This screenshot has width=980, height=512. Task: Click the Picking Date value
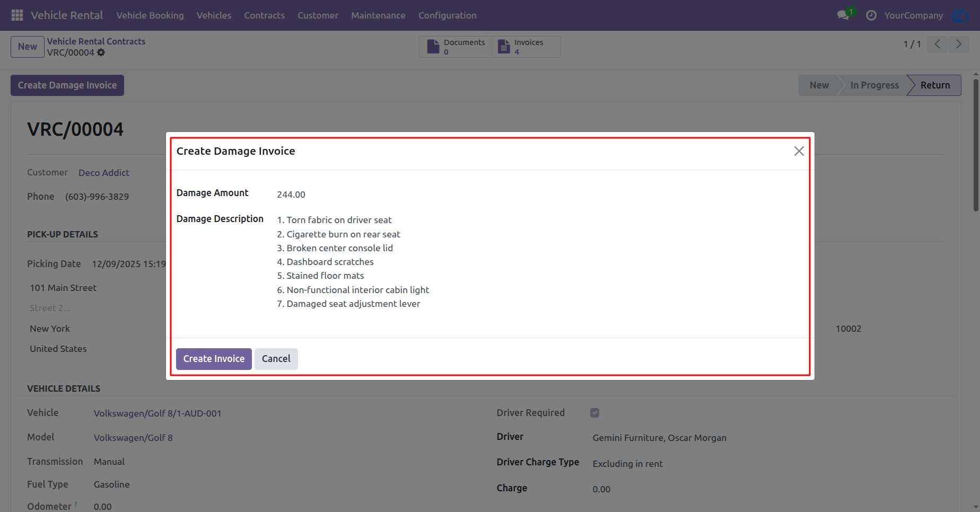(x=129, y=264)
